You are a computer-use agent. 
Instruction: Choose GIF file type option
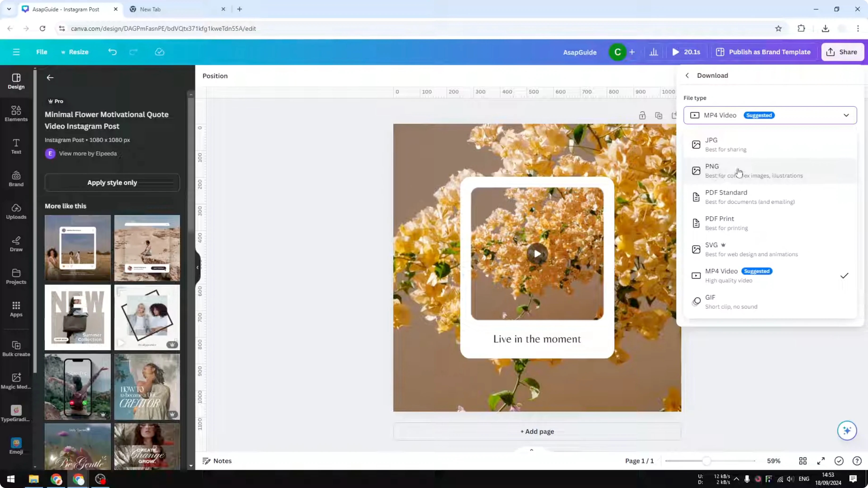click(770, 302)
